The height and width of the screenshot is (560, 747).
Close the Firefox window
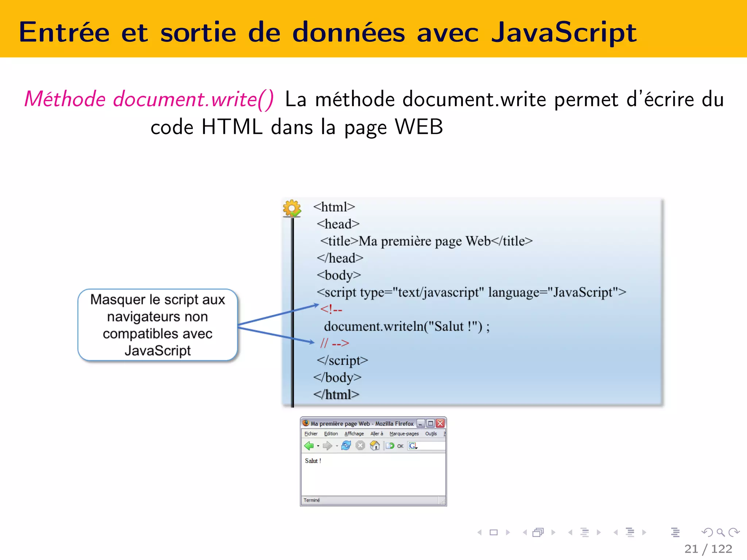pos(440,423)
